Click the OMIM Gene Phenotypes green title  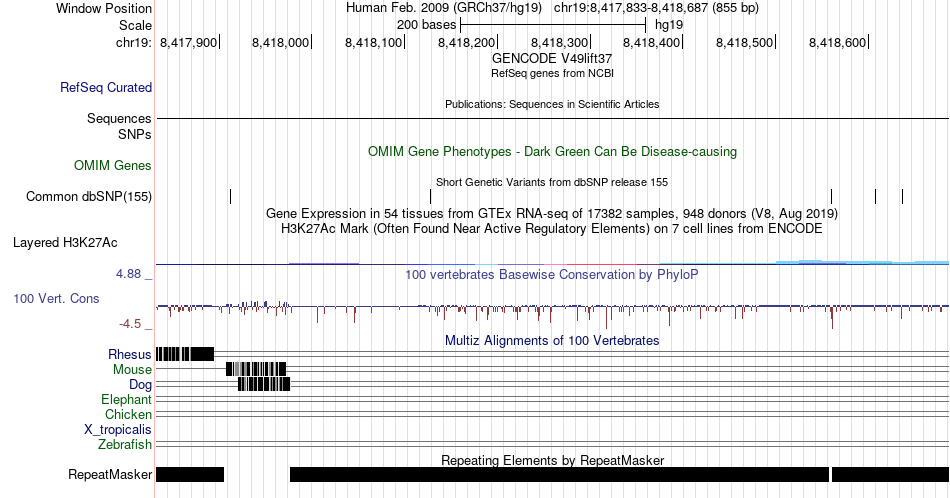point(552,151)
